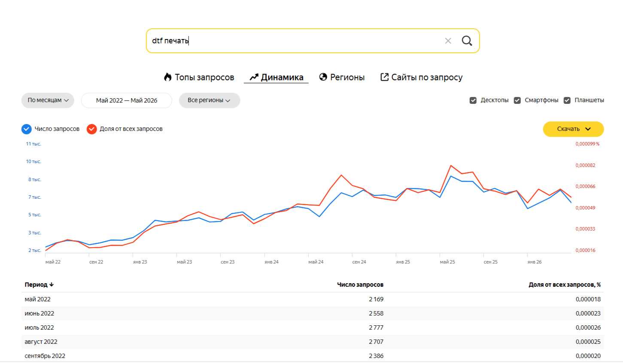Click the globe icon beside Регионы
This screenshot has width=623, height=364.
click(323, 77)
